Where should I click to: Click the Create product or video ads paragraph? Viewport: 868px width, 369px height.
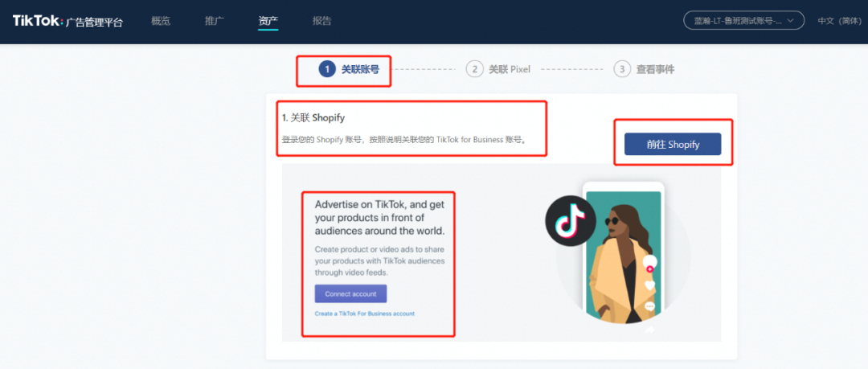(x=379, y=260)
